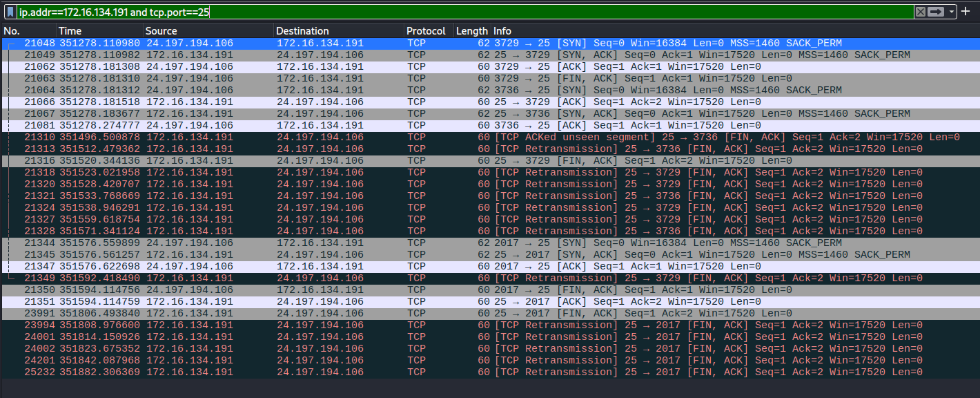Select packet number 21351 row
The height and width of the screenshot is (398, 980).
coord(490,301)
